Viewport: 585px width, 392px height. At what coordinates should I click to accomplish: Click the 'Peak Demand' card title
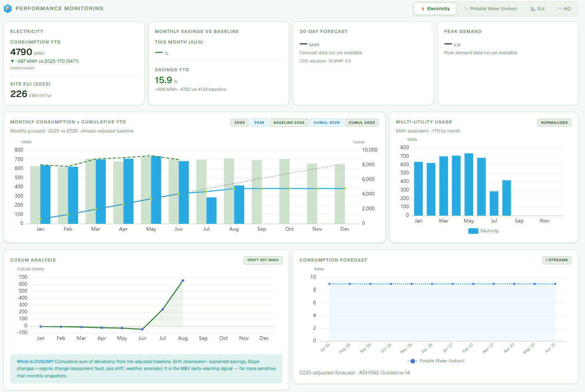click(463, 32)
